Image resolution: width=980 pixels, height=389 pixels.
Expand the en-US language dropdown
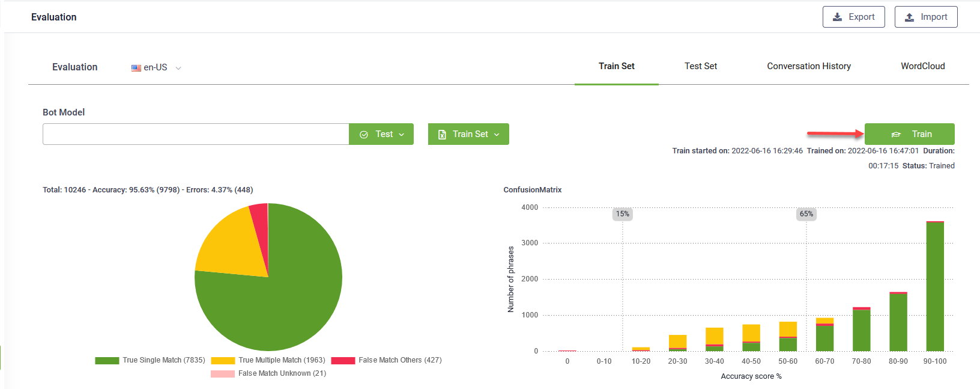178,68
